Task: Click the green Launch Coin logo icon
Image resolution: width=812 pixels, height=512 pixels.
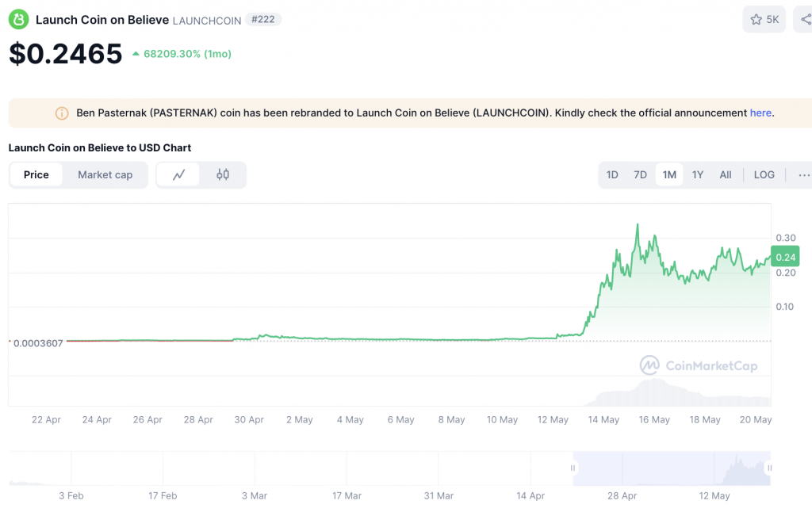Action: click(x=19, y=20)
